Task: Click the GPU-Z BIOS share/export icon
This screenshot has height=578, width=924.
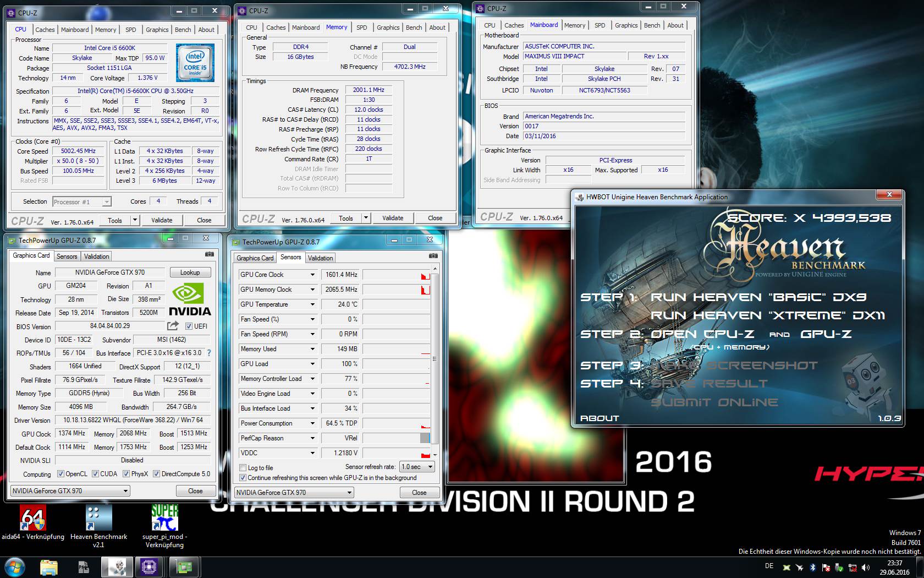Action: coord(173,325)
